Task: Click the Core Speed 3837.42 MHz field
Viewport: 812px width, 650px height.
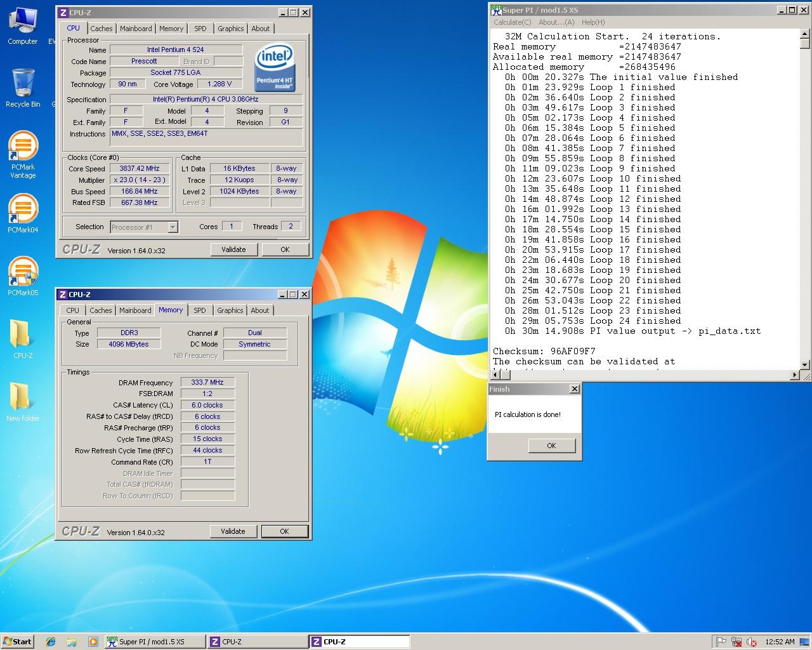Action: click(x=140, y=169)
